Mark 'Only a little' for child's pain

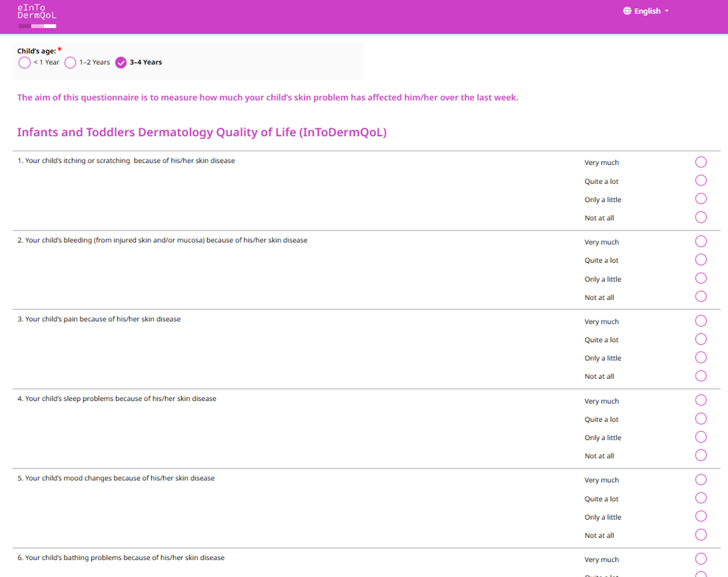click(x=701, y=357)
